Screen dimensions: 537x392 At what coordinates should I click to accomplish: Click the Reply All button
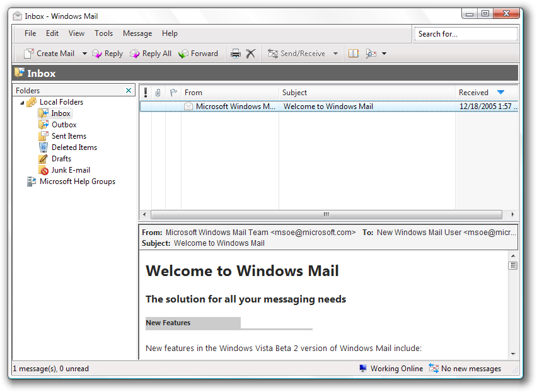click(151, 54)
